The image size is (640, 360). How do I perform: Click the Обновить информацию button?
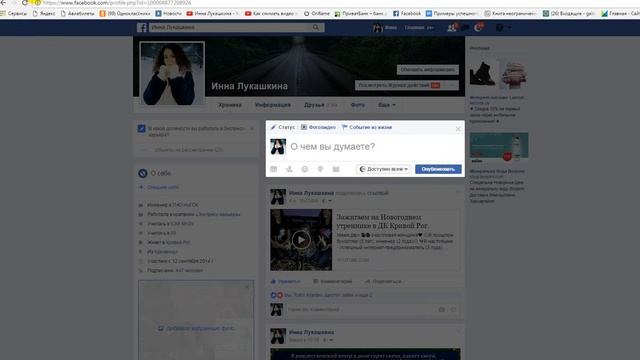click(428, 70)
